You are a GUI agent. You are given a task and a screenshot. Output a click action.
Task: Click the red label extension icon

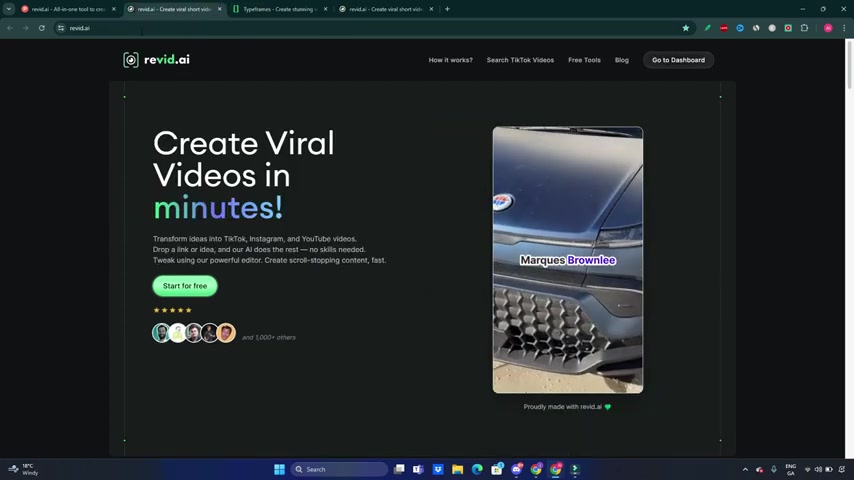724,28
